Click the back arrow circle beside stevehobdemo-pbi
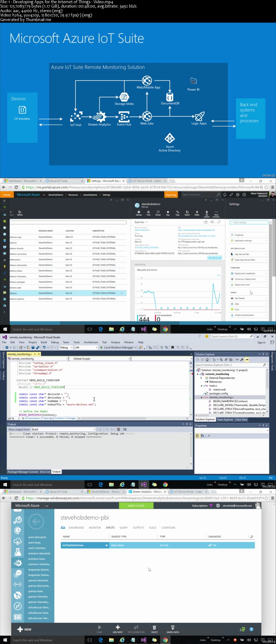 tap(36, 522)
